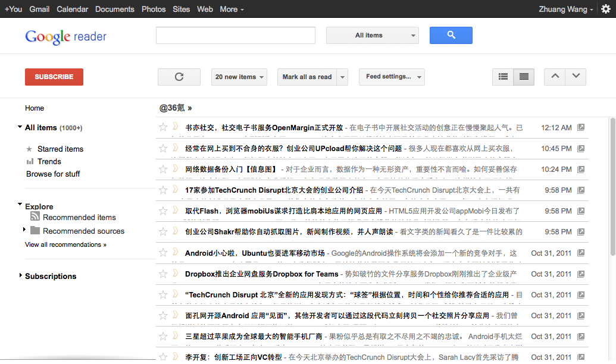Open the 12:12 AM timestamp row

tap(556, 128)
